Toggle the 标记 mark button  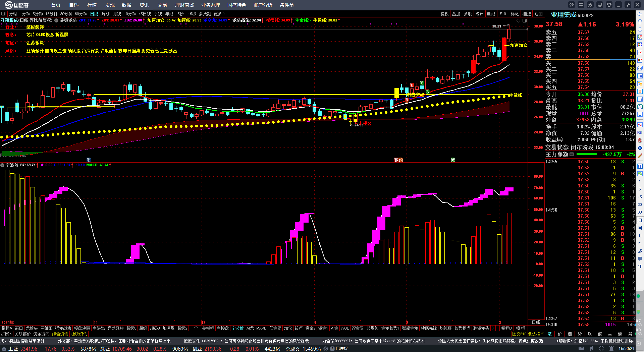515,14
